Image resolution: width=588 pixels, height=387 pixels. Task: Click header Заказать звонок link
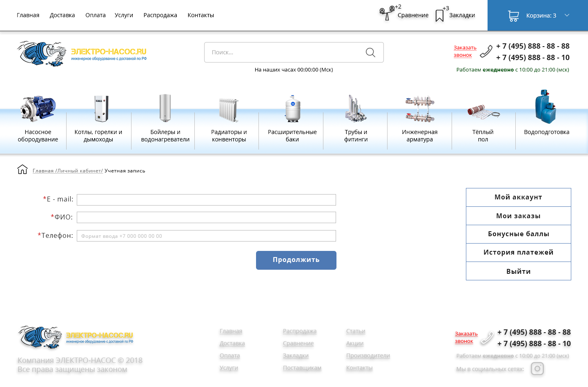[x=465, y=51]
